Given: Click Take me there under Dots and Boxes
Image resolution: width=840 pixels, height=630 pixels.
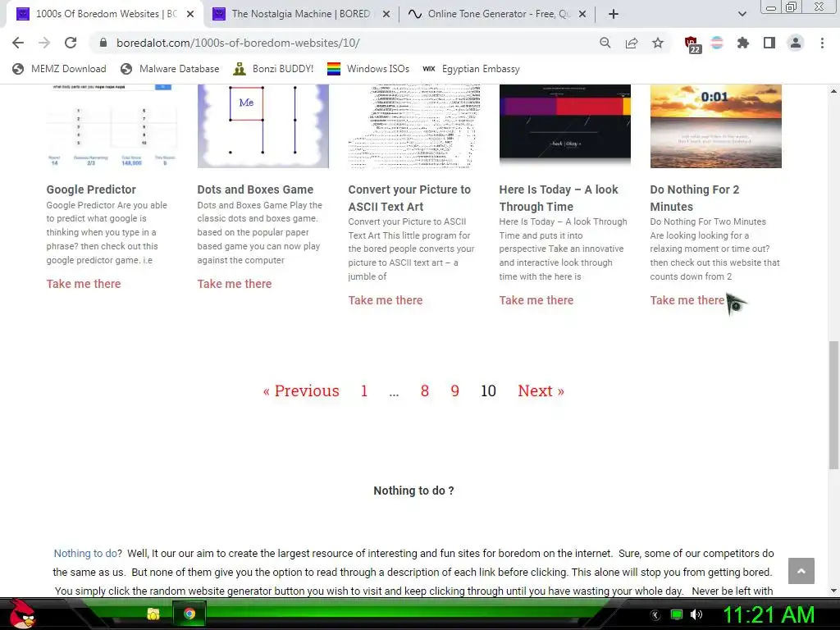Looking at the screenshot, I should tap(234, 284).
